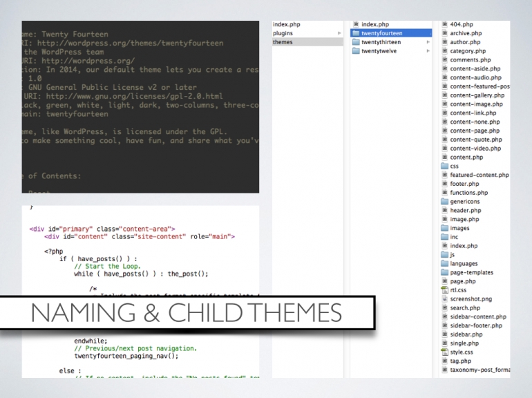Open the inc folder icon
Image resolution: width=532 pixels, height=398 pixels.
click(x=444, y=237)
